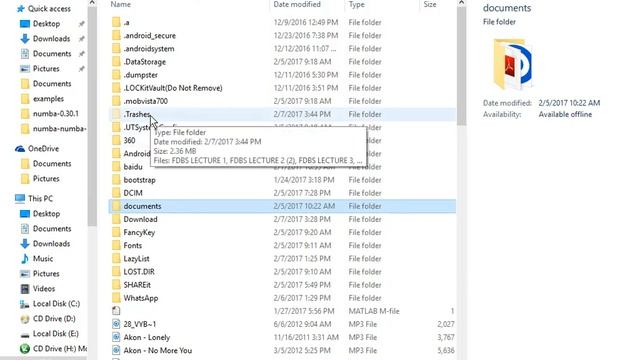Select the Fonts folder
The width and height of the screenshot is (640, 360).
point(133,245)
